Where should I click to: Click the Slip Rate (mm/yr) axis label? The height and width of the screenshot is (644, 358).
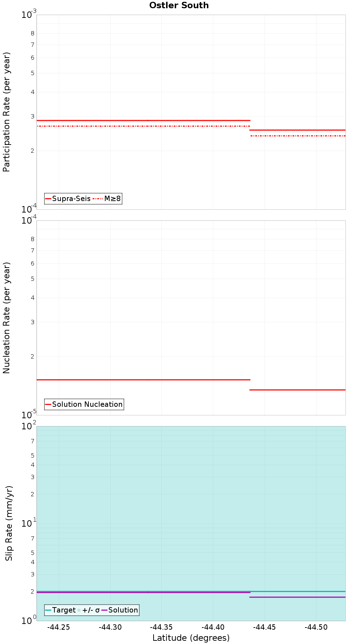tap(9, 523)
